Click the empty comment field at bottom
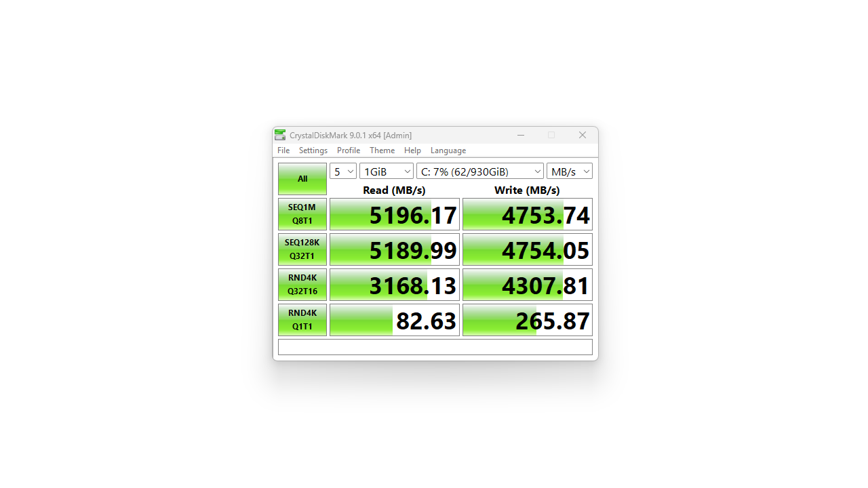 pyautogui.click(x=435, y=347)
